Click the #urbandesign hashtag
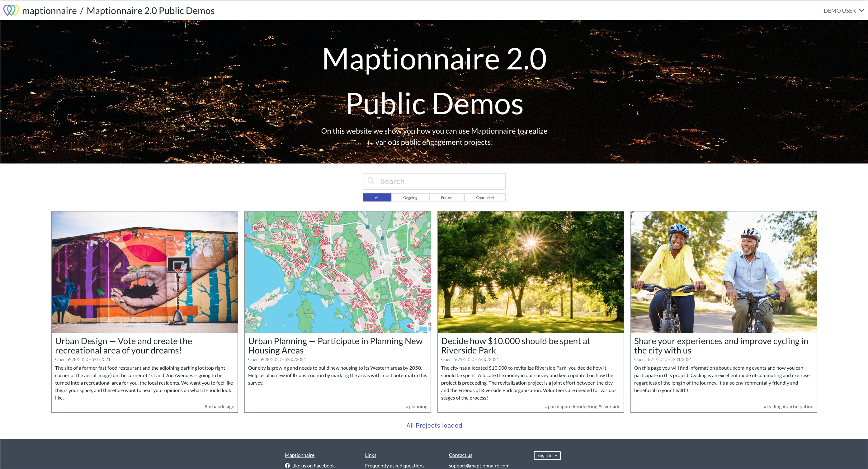The image size is (868, 469). 219,407
